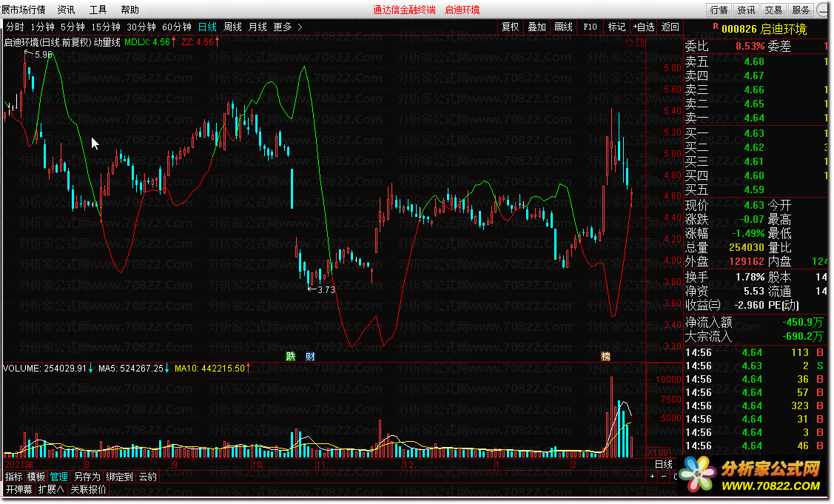Click the green 跌 event marker
Image resolution: width=834 pixels, height=504 pixels.
tap(290, 356)
